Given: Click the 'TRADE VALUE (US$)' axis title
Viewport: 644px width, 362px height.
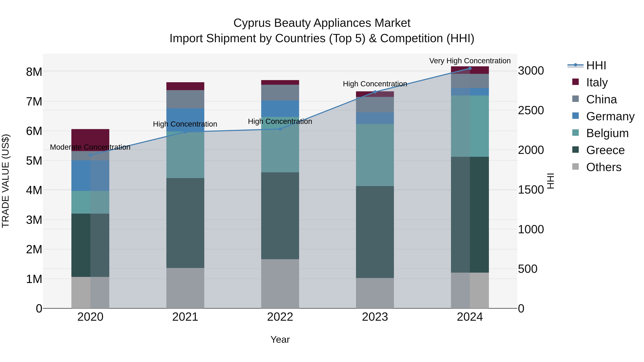Looking at the screenshot, I should point(6,181).
